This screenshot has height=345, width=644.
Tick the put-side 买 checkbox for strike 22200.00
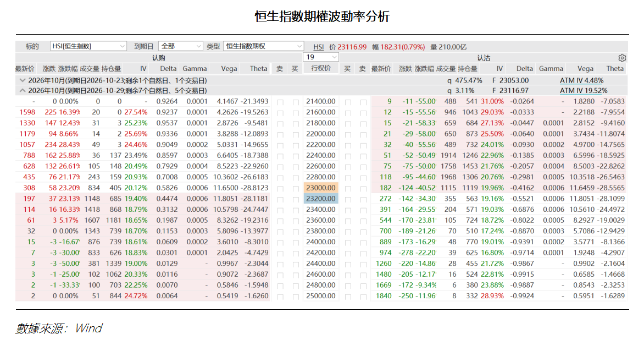pyautogui.click(x=348, y=145)
